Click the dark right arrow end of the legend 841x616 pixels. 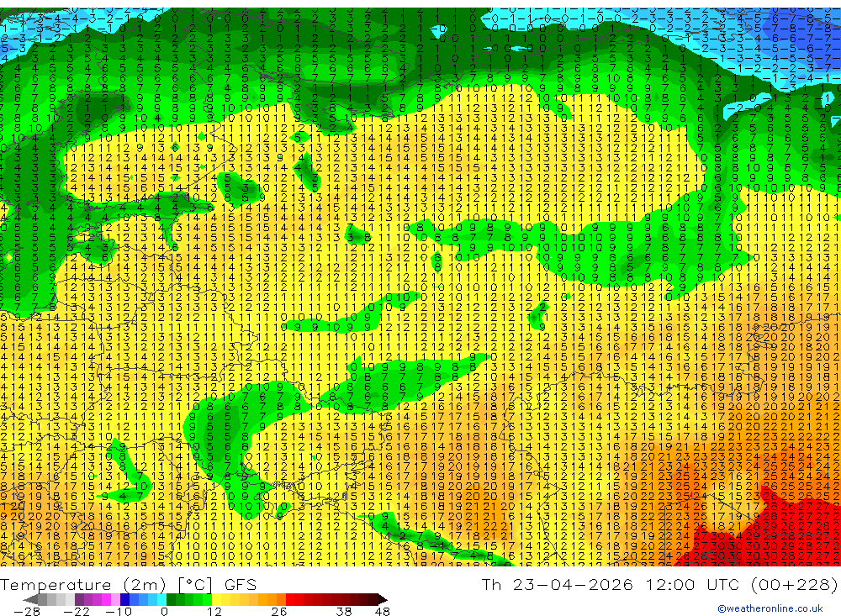point(382,599)
